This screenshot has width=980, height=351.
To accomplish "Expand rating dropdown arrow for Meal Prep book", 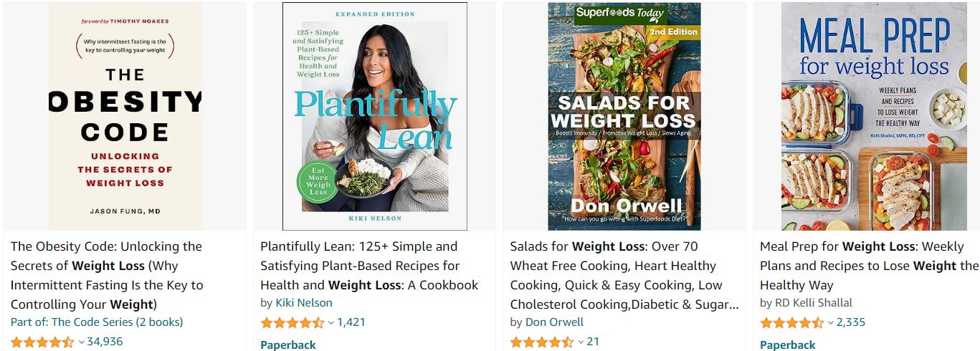I will point(831,323).
